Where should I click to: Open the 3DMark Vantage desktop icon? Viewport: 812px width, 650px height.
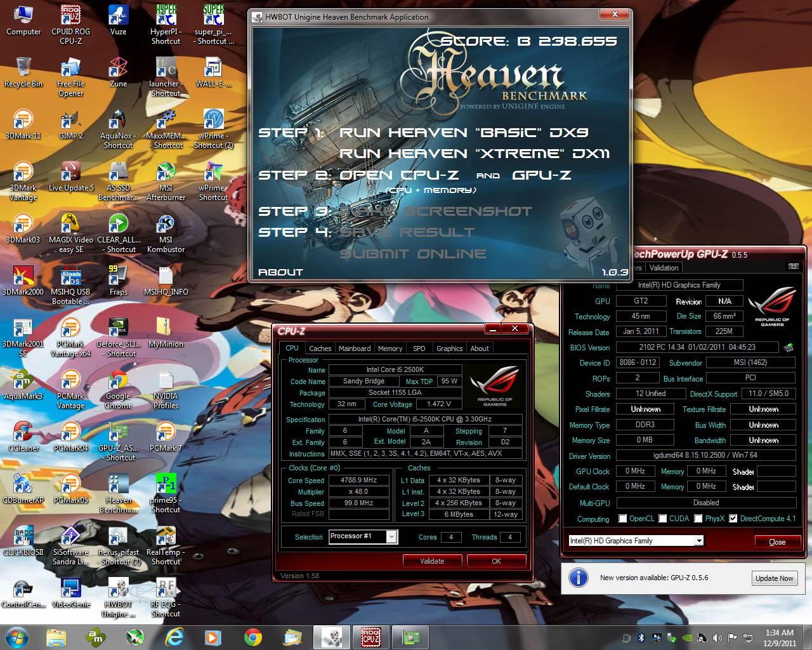pyautogui.click(x=23, y=182)
